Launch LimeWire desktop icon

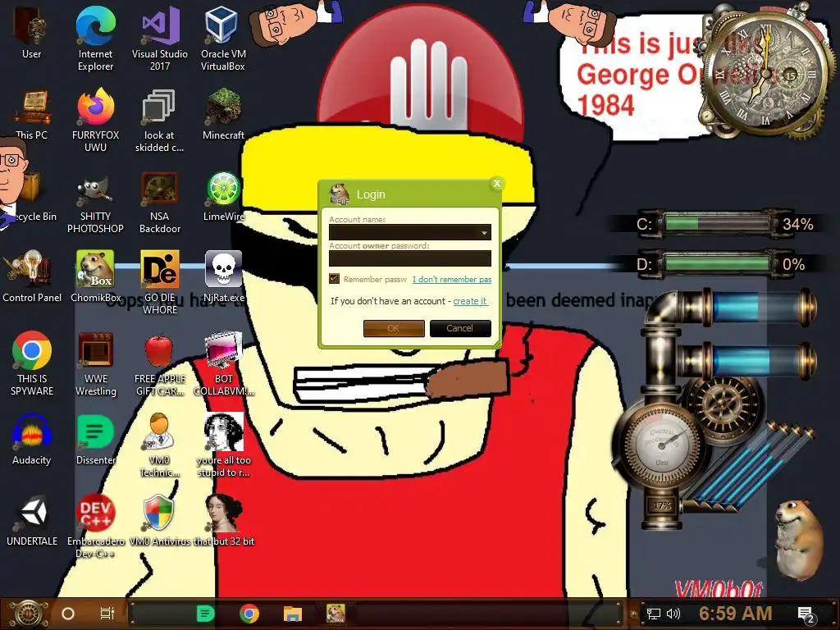tap(223, 196)
